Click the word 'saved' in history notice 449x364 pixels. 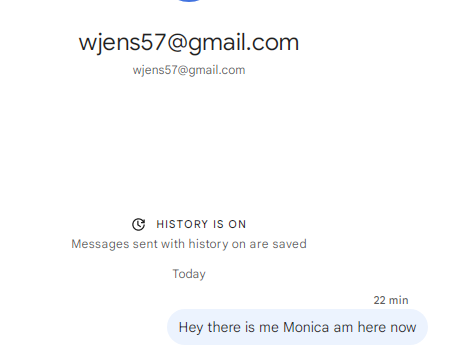[x=289, y=244]
